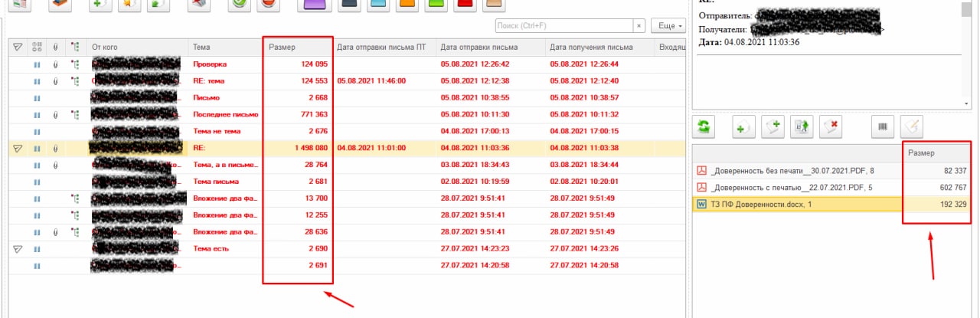The width and height of the screenshot is (980, 318).
Task: Open the Еще dropdown menu
Action: coord(668,26)
